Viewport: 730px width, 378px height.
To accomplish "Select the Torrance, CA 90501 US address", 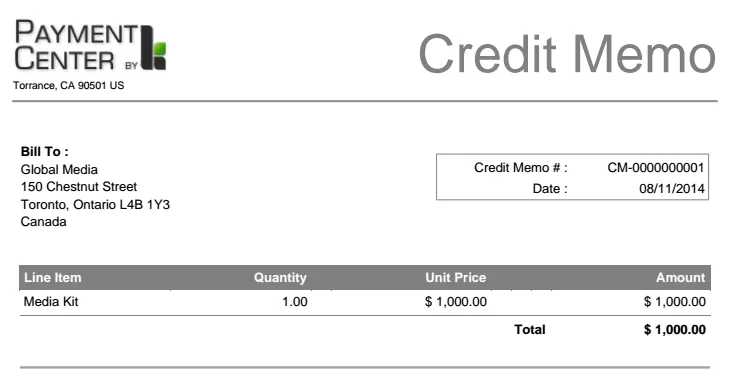I will click(x=68, y=86).
